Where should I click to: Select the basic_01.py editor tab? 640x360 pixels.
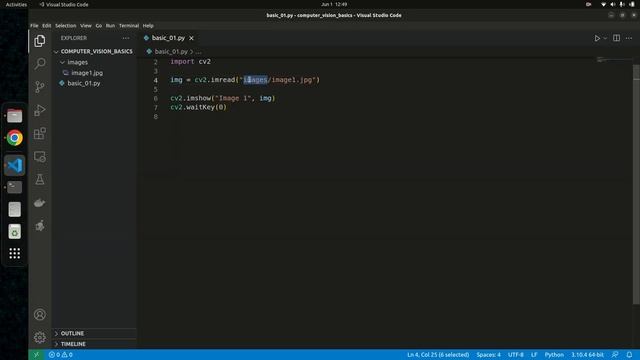coord(168,38)
